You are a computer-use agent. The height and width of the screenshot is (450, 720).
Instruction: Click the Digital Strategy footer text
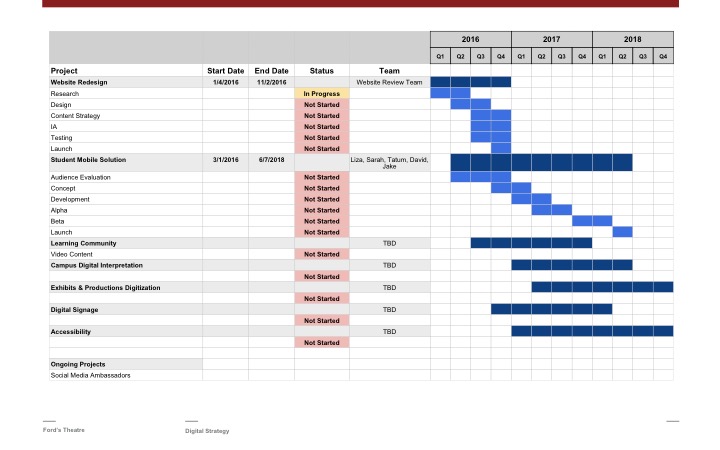(207, 431)
